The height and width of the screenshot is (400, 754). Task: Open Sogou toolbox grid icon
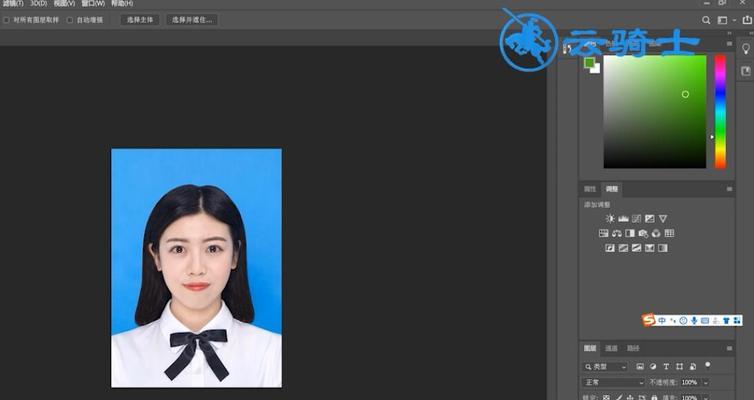(x=737, y=321)
